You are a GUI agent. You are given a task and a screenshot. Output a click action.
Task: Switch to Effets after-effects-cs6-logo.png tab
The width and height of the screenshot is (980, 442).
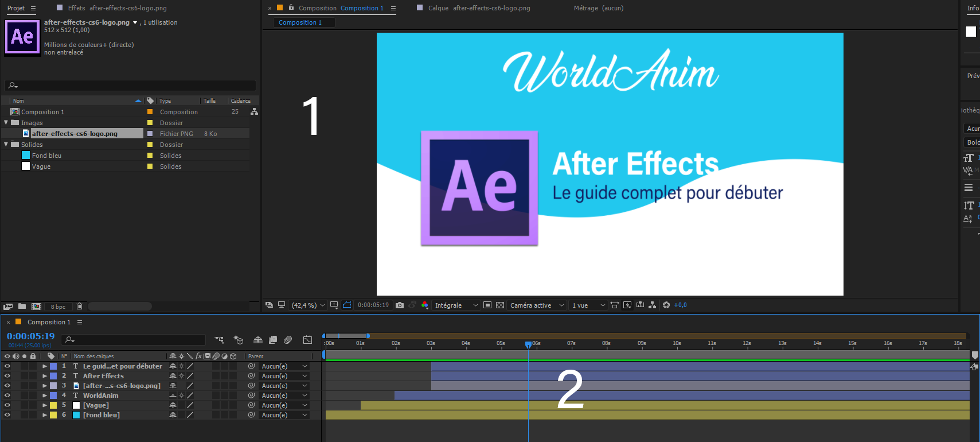pyautogui.click(x=118, y=8)
